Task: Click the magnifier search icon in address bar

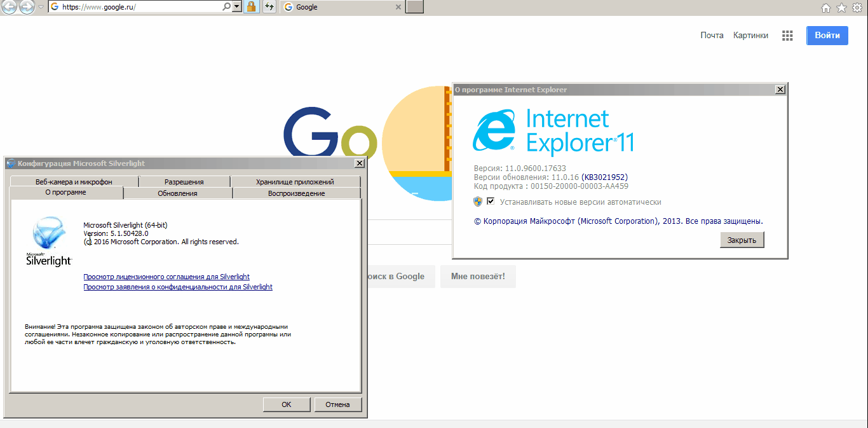Action: pos(227,7)
